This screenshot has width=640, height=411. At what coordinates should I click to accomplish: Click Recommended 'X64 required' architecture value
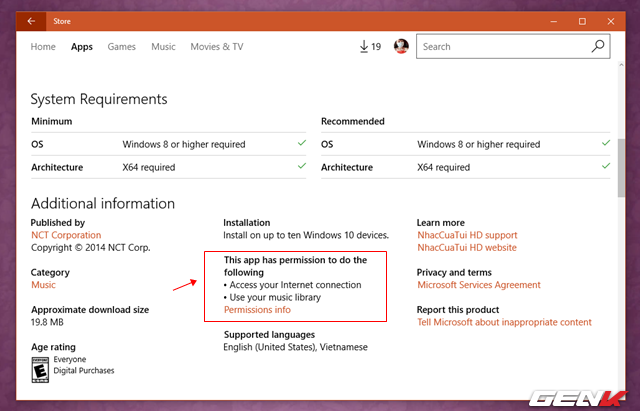coord(443,167)
